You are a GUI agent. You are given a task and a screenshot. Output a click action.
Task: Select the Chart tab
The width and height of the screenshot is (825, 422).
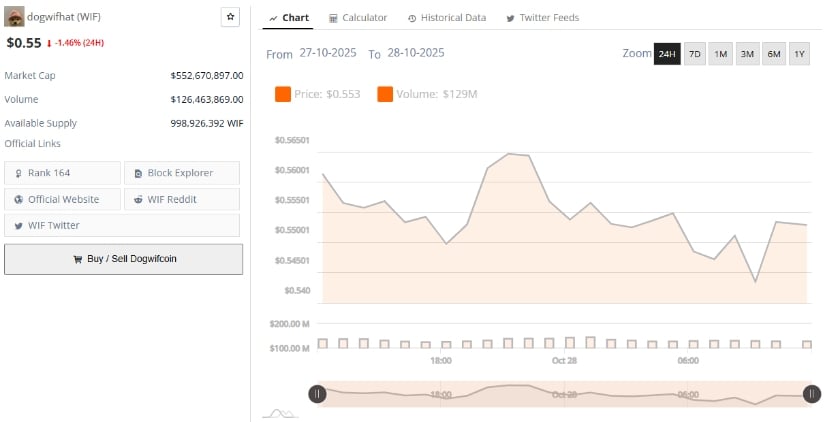pos(289,18)
